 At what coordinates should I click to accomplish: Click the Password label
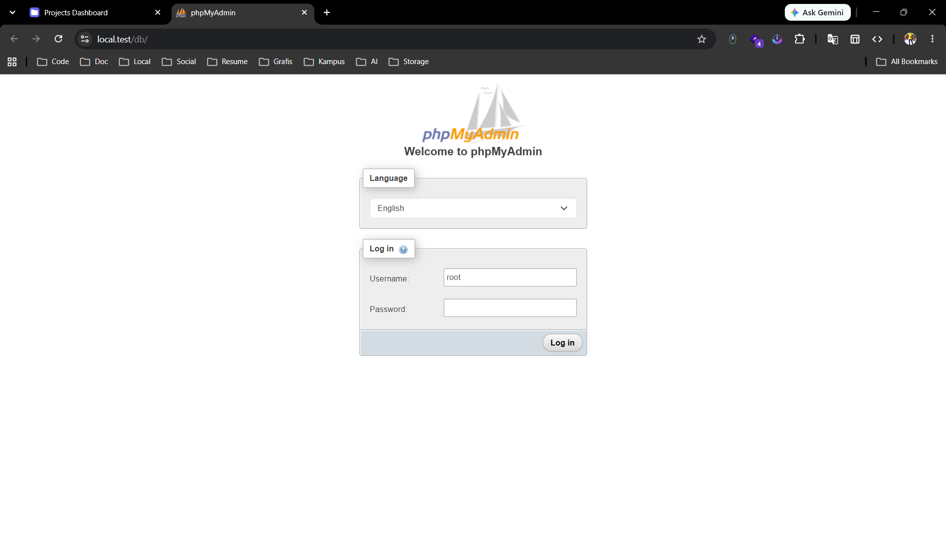(x=388, y=309)
